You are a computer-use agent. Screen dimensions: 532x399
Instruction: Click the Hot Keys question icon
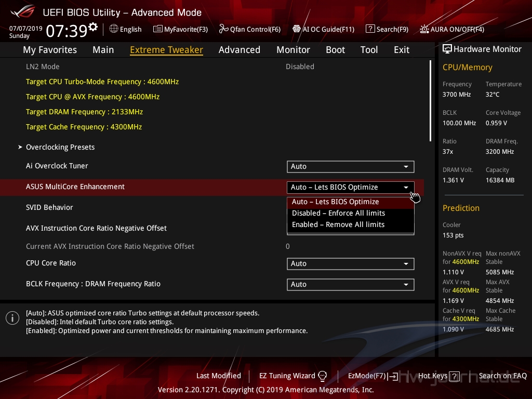coord(454,376)
